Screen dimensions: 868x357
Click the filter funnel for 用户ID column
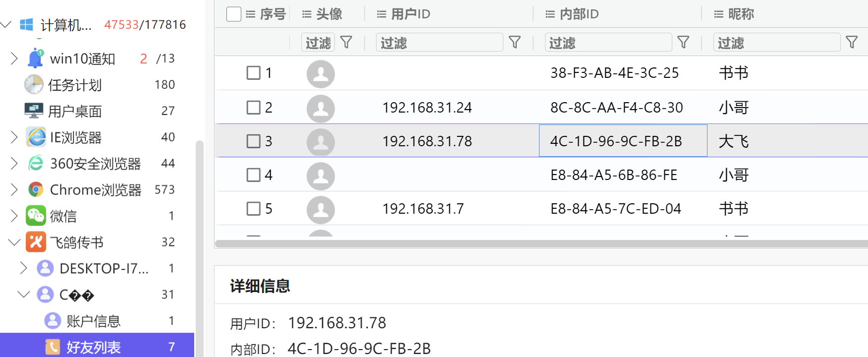coord(515,43)
